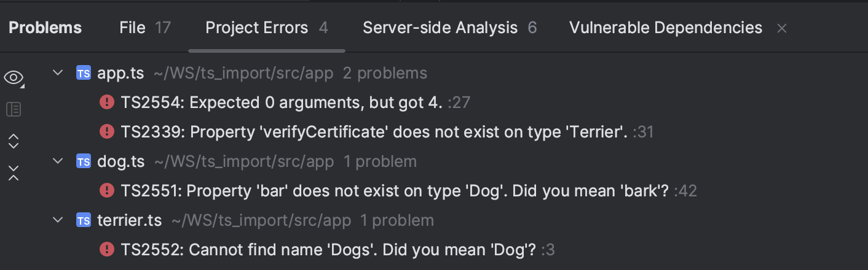Click the error icon beside TS2552
This screenshot has width=868, height=270.
pyautogui.click(x=107, y=250)
